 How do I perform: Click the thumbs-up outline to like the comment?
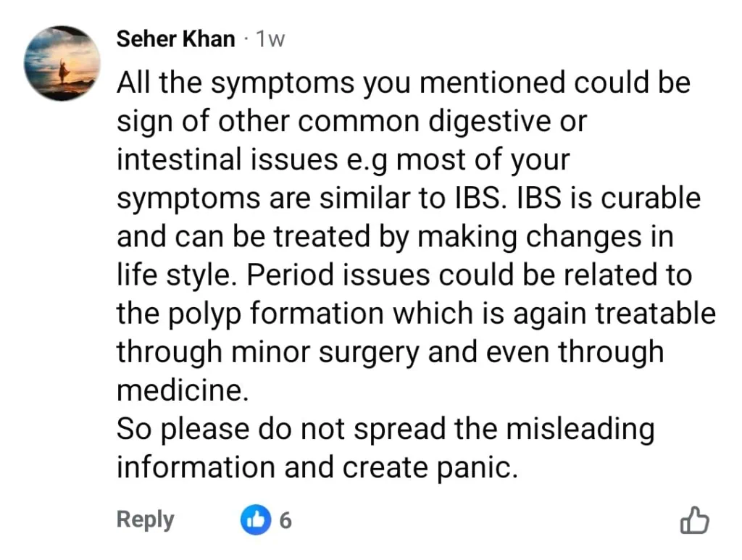[694, 519]
